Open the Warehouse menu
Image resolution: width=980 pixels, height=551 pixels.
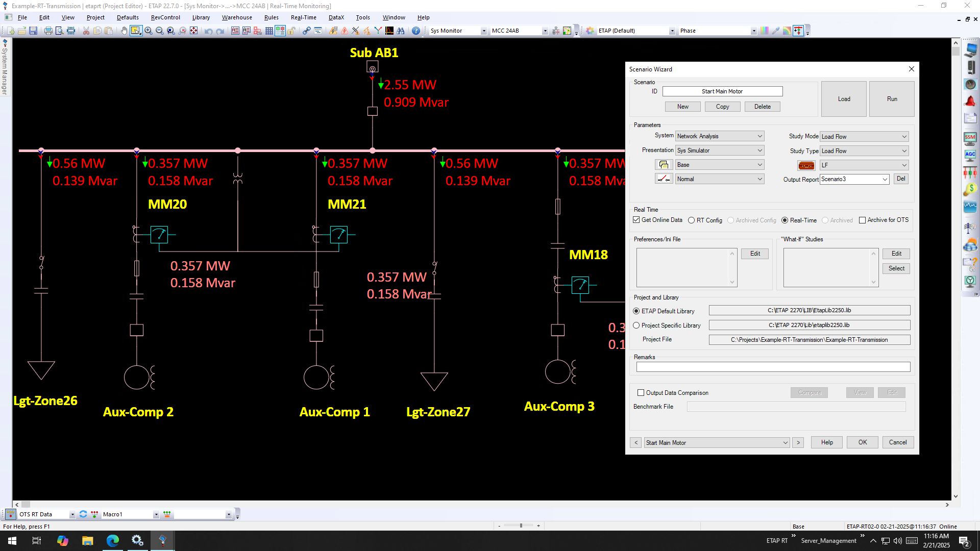236,17
